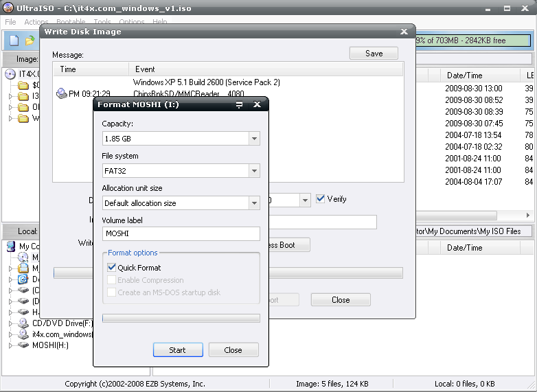
Task: Open the Help menu
Action: click(x=159, y=21)
